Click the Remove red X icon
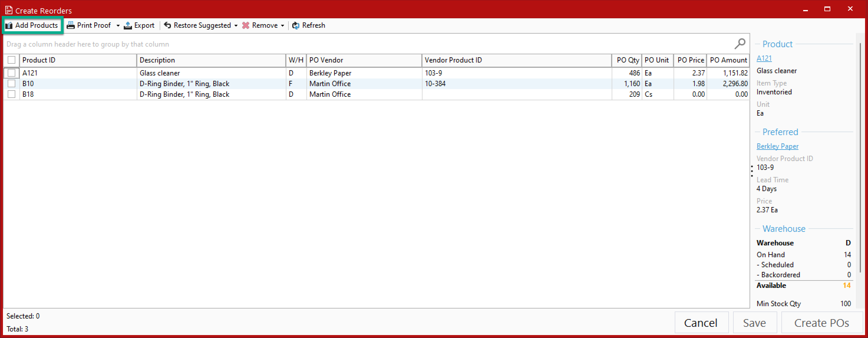Viewport: 868px width, 338px height. pyautogui.click(x=246, y=25)
